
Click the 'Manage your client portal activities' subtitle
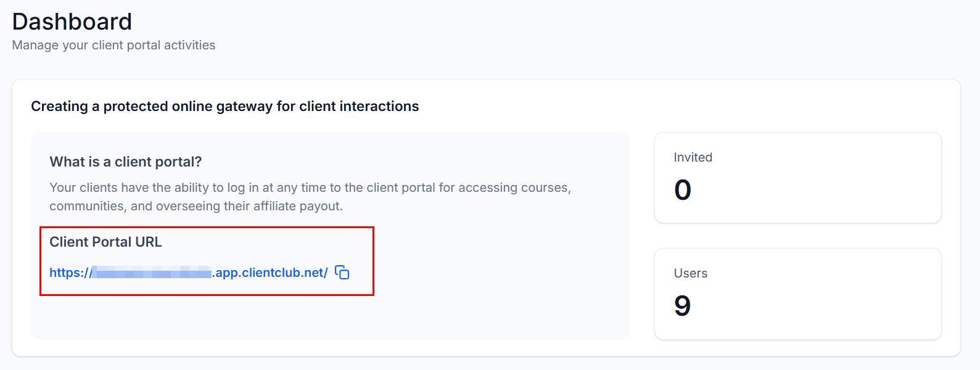tap(113, 45)
